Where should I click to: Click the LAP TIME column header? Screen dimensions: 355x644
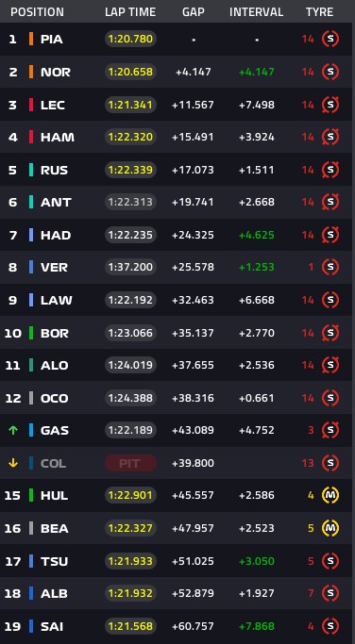pos(130,12)
